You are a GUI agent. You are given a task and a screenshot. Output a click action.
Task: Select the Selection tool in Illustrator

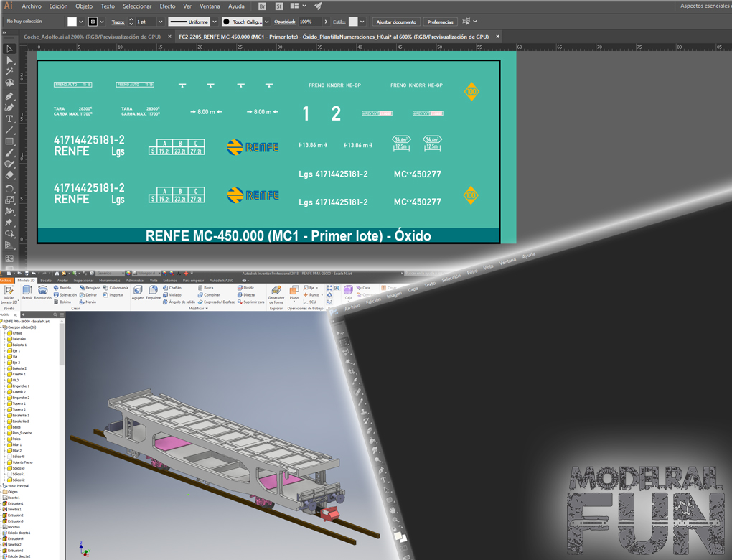pos(9,49)
